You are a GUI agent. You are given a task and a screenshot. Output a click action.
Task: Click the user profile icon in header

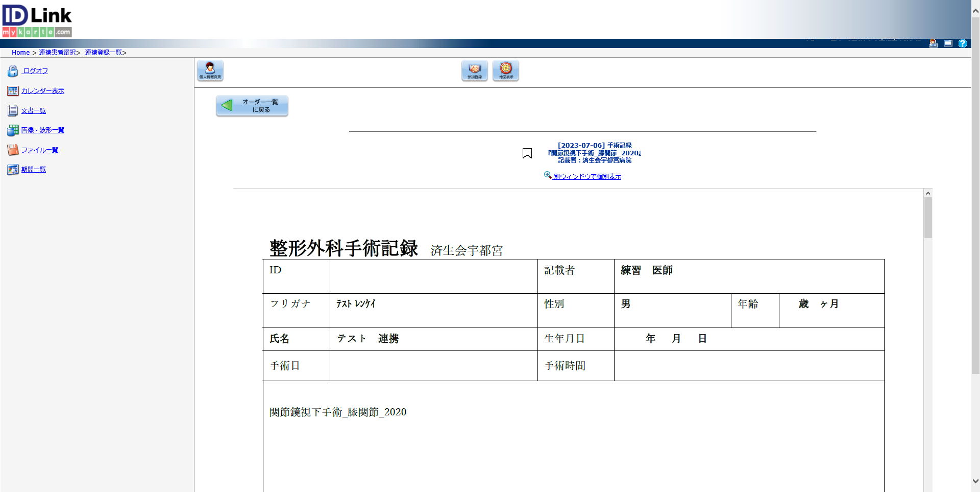click(x=934, y=43)
